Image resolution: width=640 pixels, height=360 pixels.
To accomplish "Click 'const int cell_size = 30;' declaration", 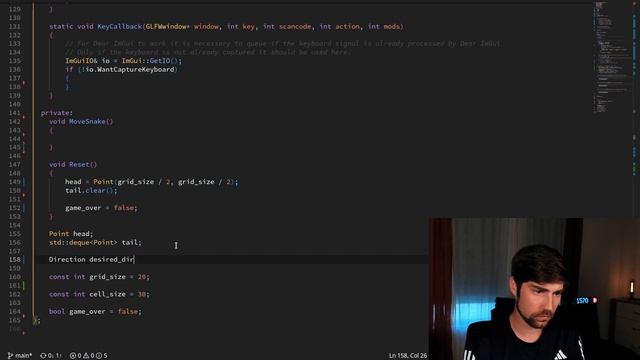I will pyautogui.click(x=99, y=294).
